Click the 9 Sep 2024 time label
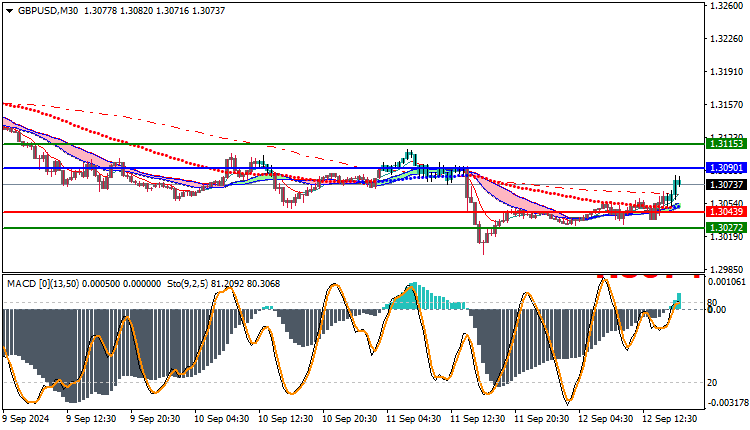 coord(26,419)
